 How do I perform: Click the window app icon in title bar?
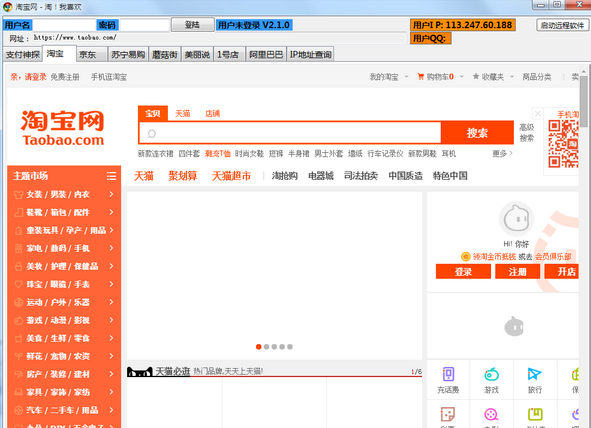tap(8, 6)
